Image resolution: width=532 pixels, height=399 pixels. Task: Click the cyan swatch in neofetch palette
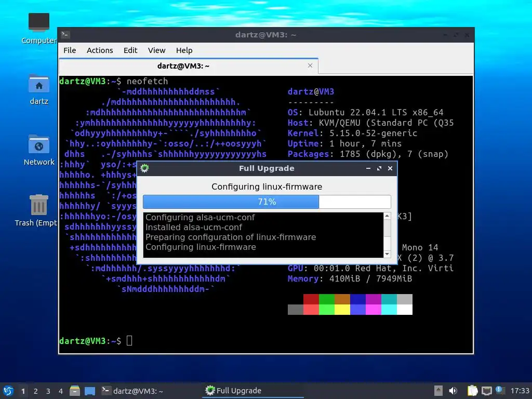tap(389, 310)
